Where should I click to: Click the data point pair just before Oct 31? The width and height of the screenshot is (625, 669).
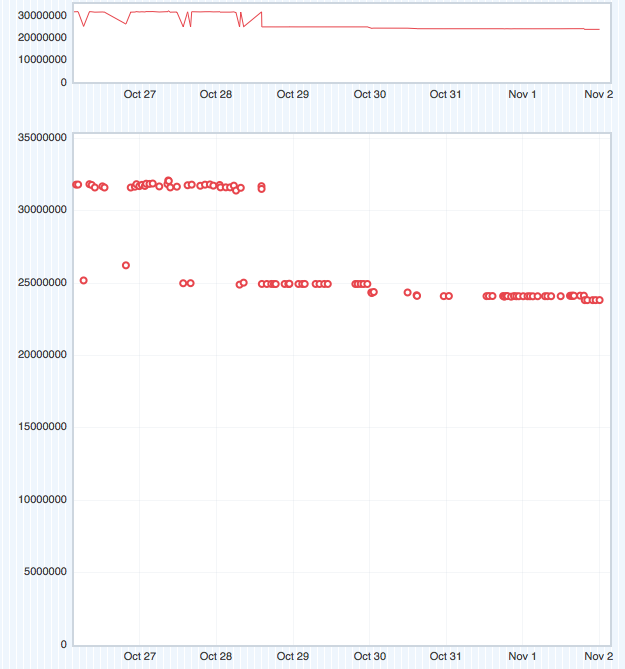point(446,296)
